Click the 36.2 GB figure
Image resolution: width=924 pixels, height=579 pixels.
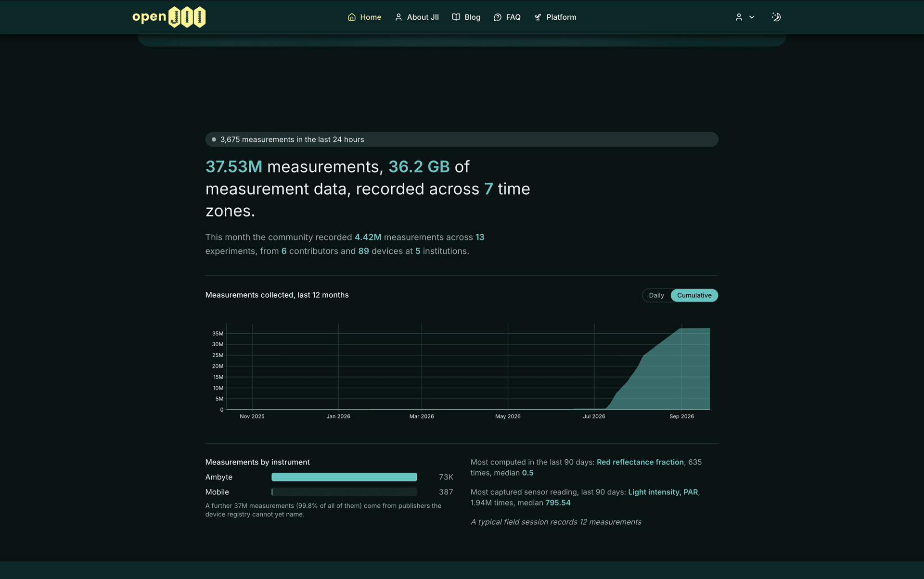click(419, 166)
